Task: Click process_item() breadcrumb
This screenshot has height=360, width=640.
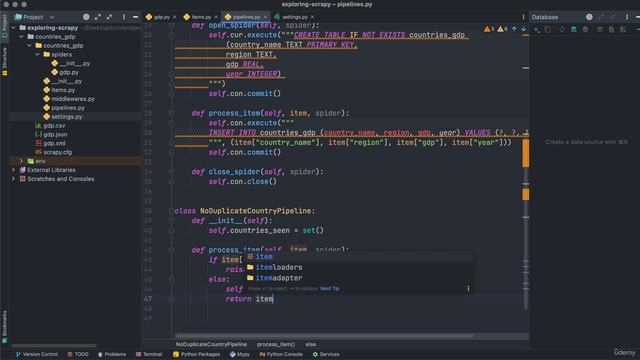Action: pos(276,344)
